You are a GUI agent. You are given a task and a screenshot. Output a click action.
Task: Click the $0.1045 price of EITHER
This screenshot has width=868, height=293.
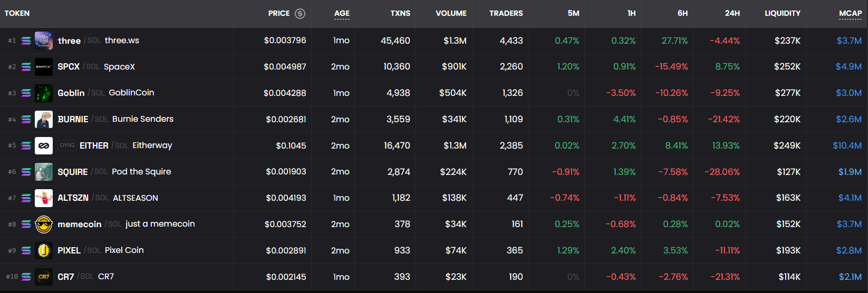coord(291,145)
